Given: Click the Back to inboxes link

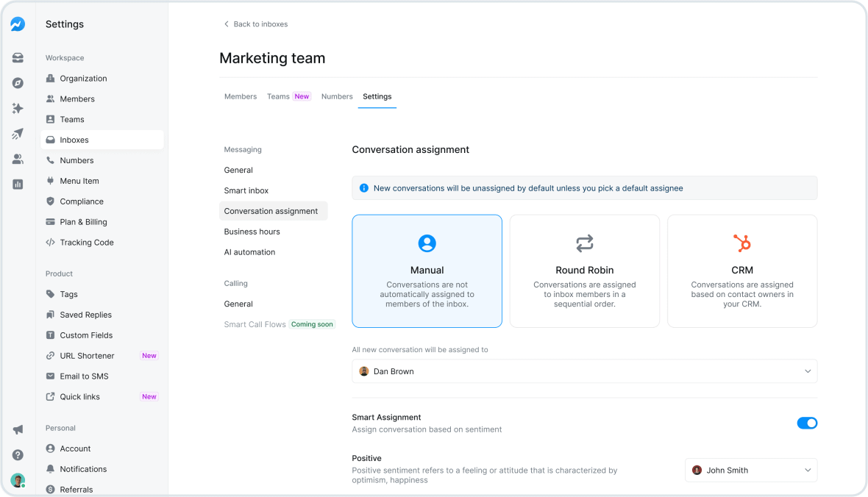Looking at the screenshot, I should tap(255, 24).
